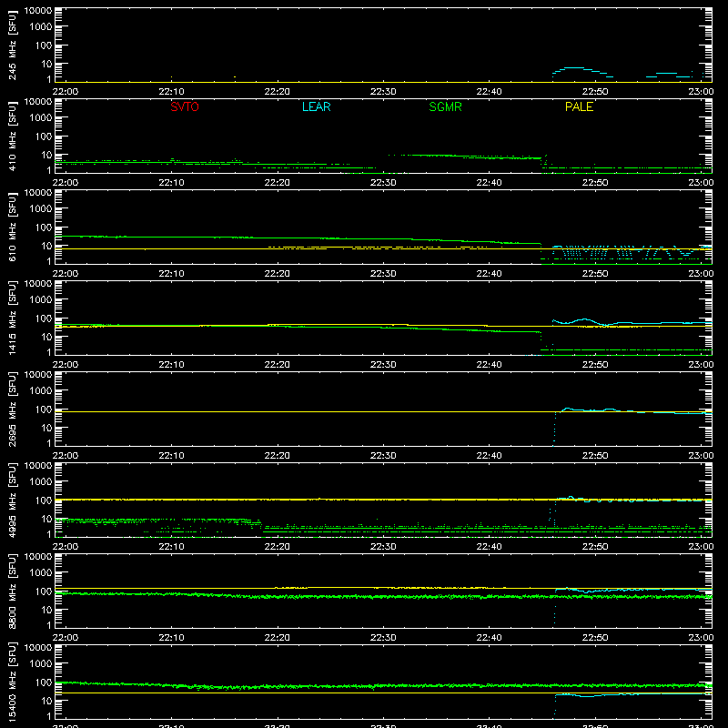Click the cyan LEAR trace in 1415 MHz panel
Screen dimensions: 728x728
pyautogui.click(x=632, y=323)
